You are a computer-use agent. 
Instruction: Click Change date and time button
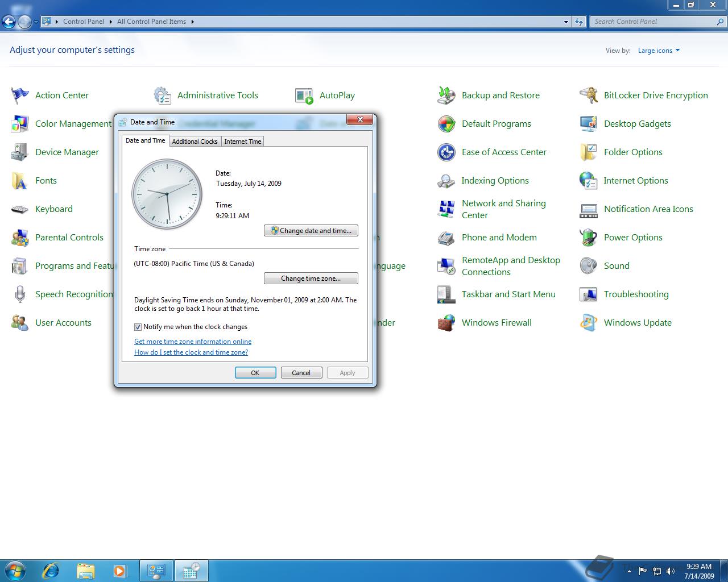pos(311,231)
